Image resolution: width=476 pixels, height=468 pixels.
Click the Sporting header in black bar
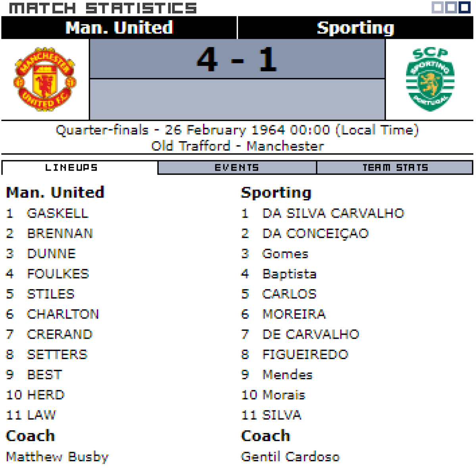click(355, 28)
